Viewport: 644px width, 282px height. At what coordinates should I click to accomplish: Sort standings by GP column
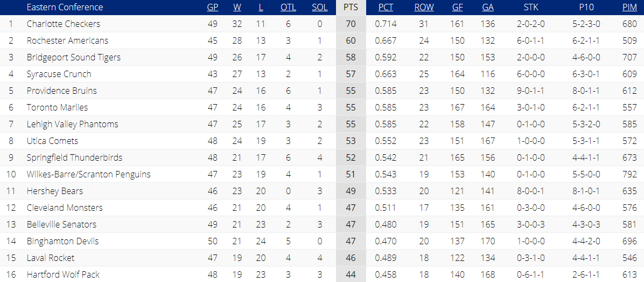pyautogui.click(x=212, y=8)
